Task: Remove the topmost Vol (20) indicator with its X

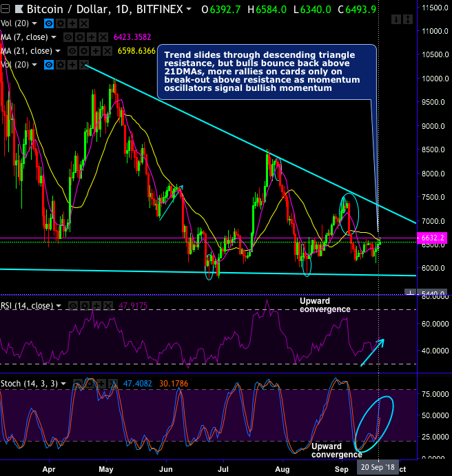Action: (84, 23)
